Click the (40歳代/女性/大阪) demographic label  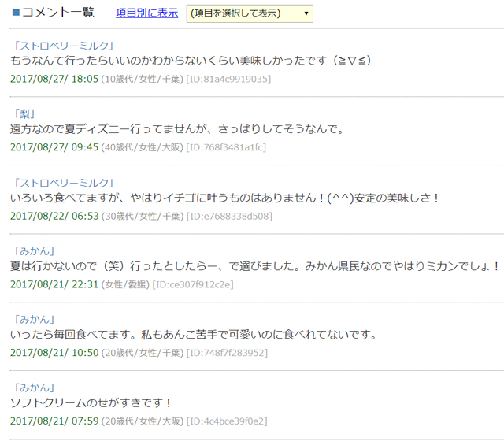tap(142, 147)
